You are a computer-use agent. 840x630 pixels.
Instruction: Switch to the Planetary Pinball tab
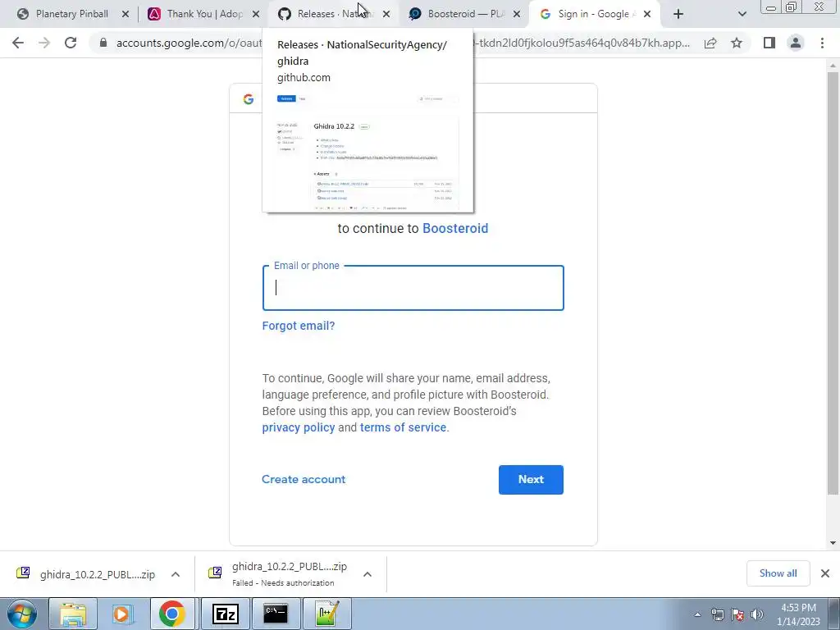click(72, 14)
